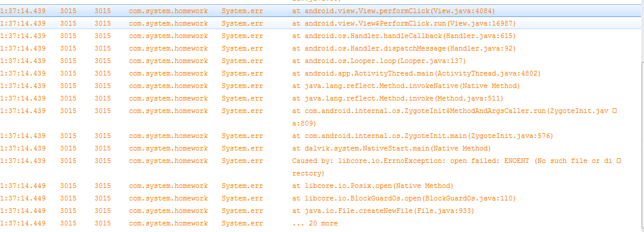
Task: Select the ActivityThread.main stack line
Action: pos(320,74)
